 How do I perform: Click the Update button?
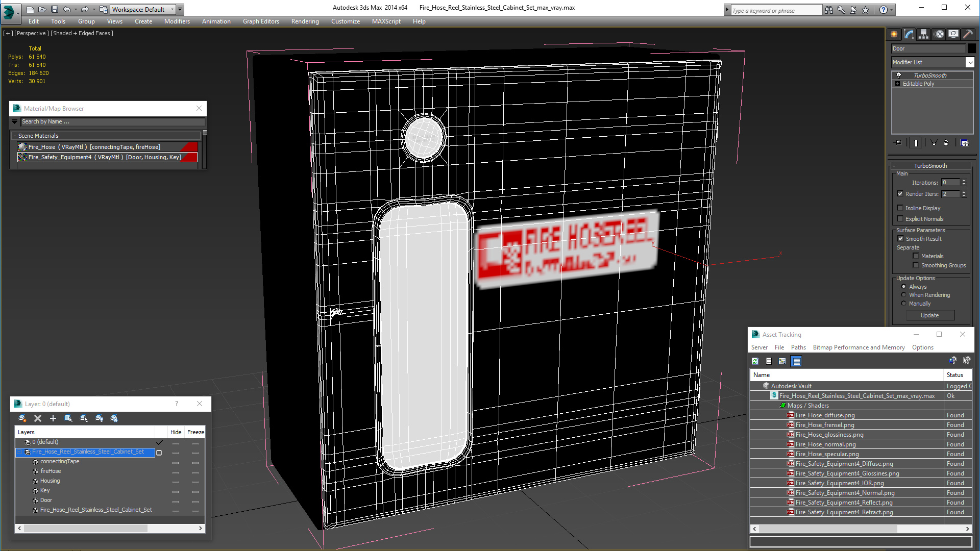coord(929,315)
